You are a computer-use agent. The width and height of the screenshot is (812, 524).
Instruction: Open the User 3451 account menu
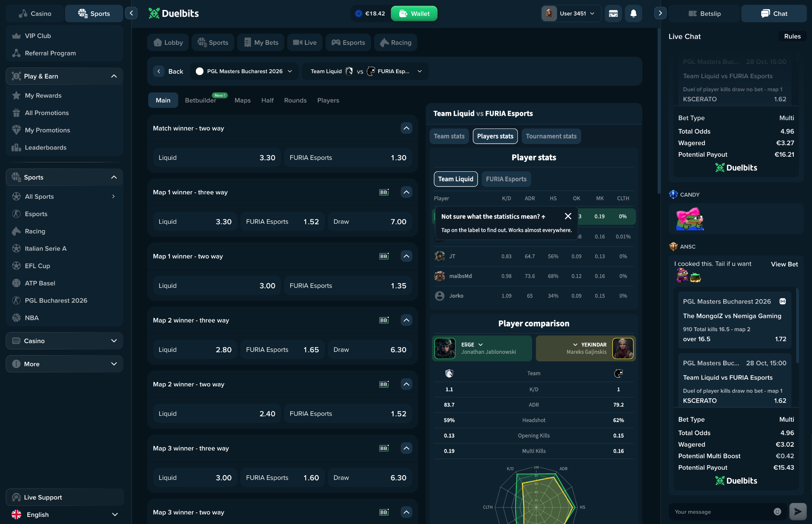click(x=571, y=13)
